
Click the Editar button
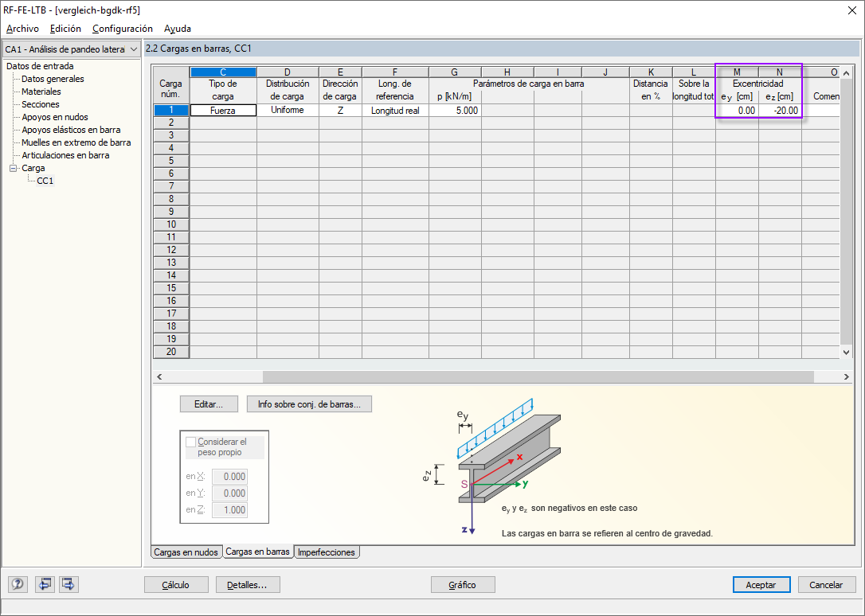[x=209, y=404]
